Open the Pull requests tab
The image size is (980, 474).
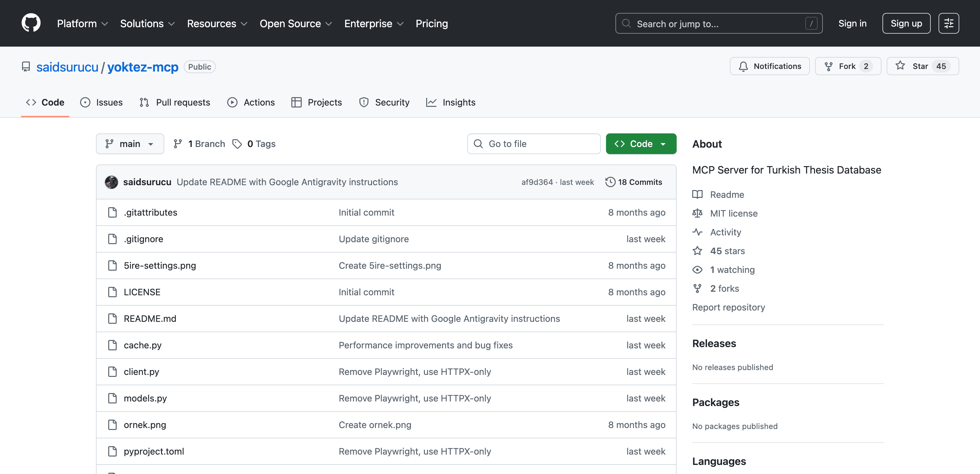175,102
